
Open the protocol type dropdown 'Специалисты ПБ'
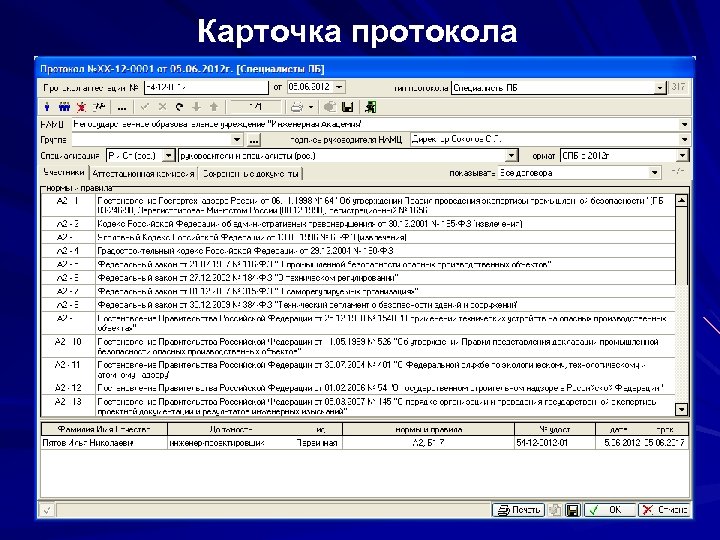click(660, 88)
